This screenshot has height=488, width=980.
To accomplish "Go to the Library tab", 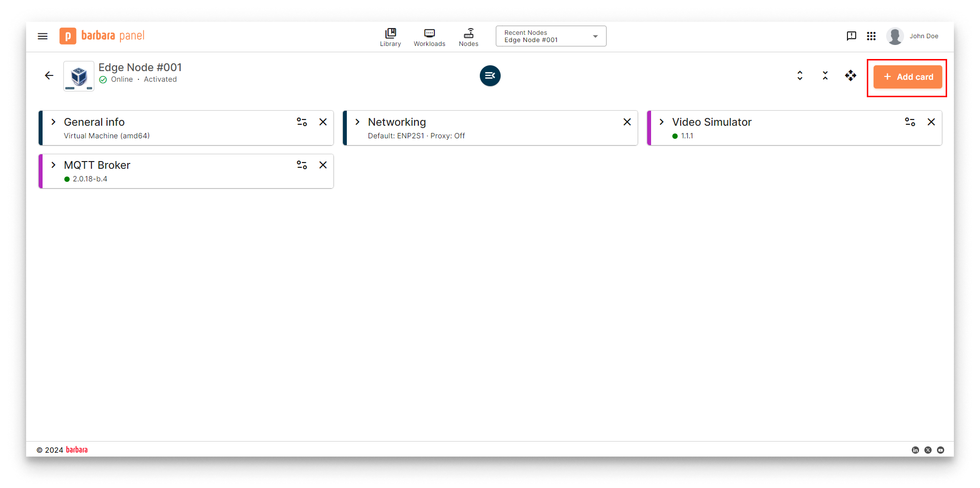I will coord(390,37).
